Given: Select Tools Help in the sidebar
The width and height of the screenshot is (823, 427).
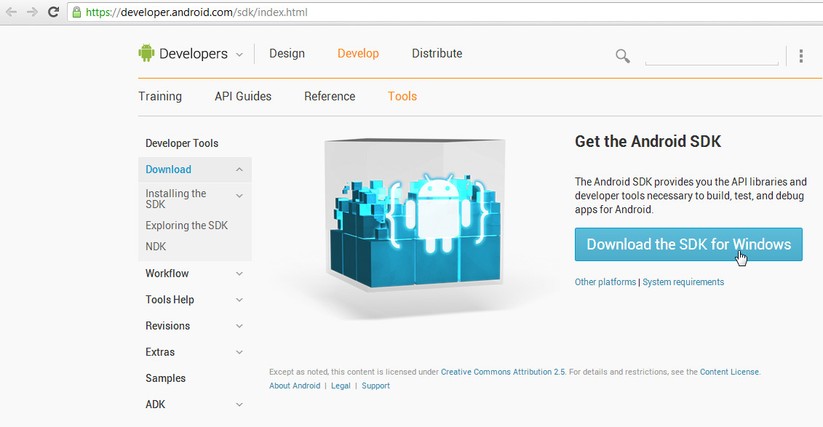Looking at the screenshot, I should pos(170,300).
